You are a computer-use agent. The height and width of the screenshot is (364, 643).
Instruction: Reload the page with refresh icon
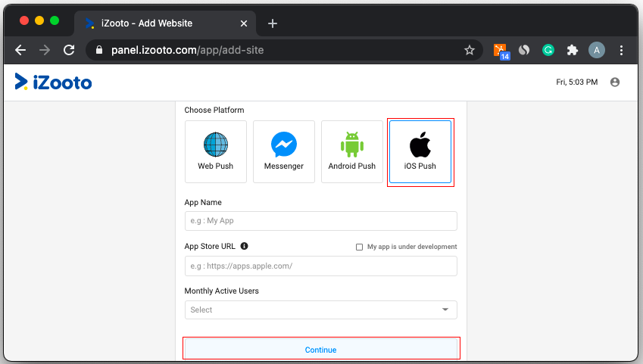[69, 50]
